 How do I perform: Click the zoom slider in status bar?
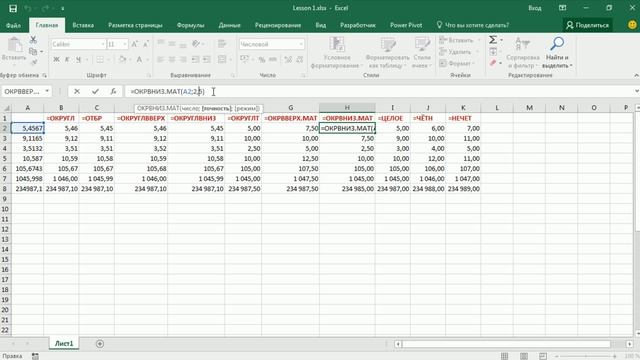(x=585, y=357)
